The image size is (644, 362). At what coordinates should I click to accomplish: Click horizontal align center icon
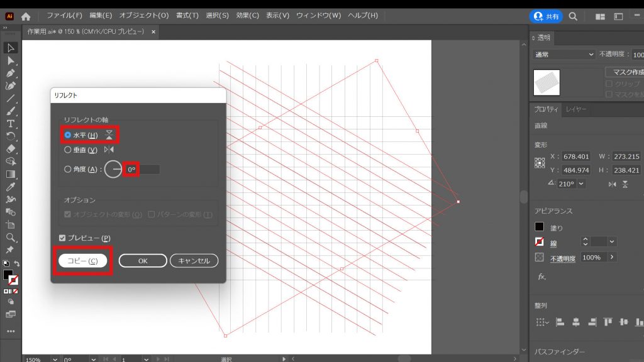[x=576, y=322]
